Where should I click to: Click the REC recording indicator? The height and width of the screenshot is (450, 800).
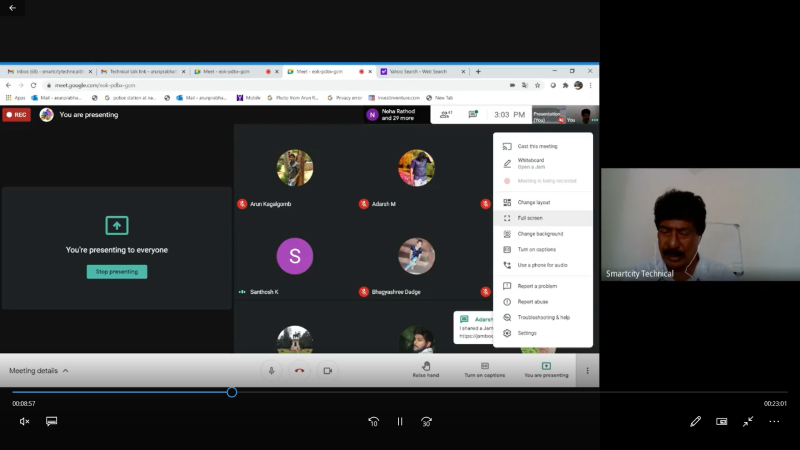(16, 115)
